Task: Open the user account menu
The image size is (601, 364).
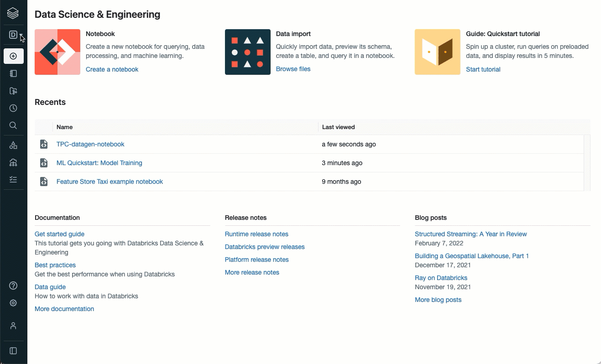Action: [x=13, y=326]
